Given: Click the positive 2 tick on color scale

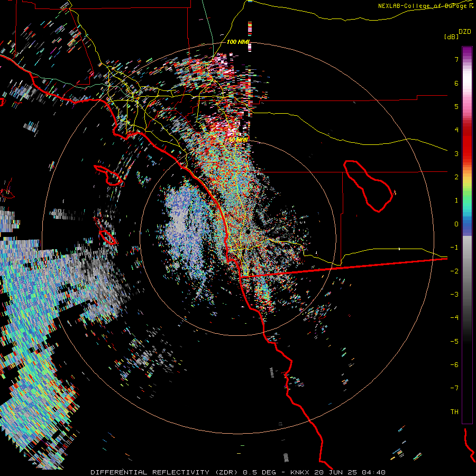Looking at the screenshot, I should coord(456,177).
